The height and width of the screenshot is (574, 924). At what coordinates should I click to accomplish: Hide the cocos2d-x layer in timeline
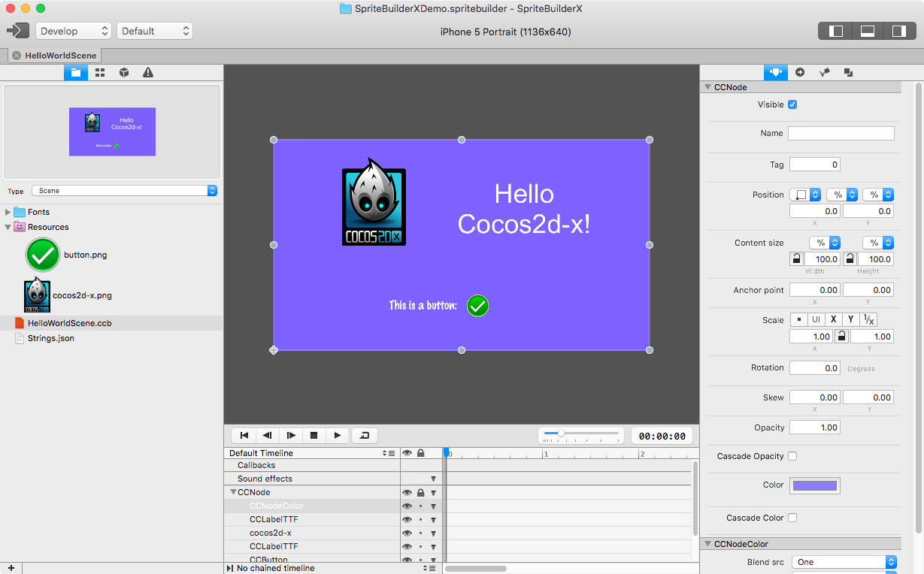[x=407, y=533]
